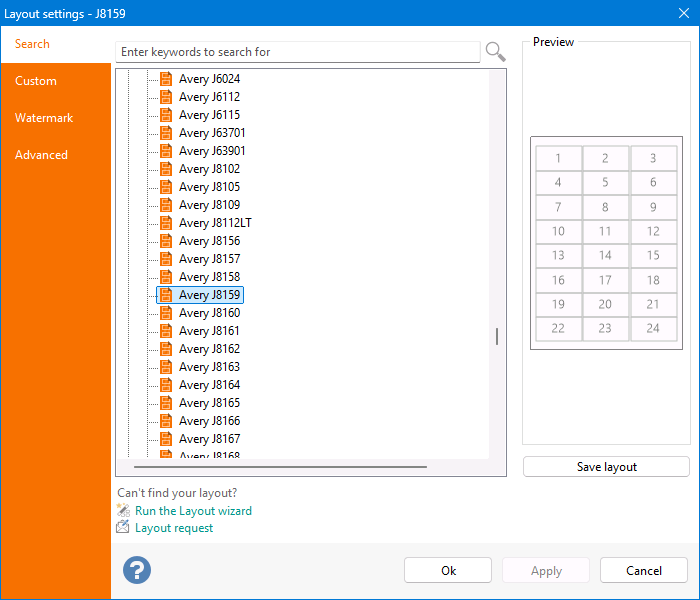Click label cell 17 in the preview
Image resolution: width=700 pixels, height=600 pixels.
tap(605, 281)
